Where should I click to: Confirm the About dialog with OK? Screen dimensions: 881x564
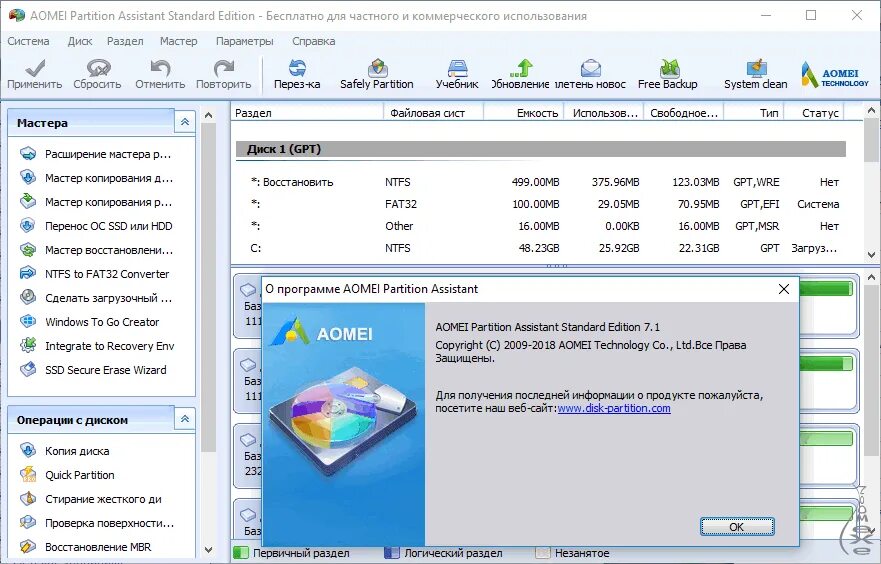coord(737,527)
